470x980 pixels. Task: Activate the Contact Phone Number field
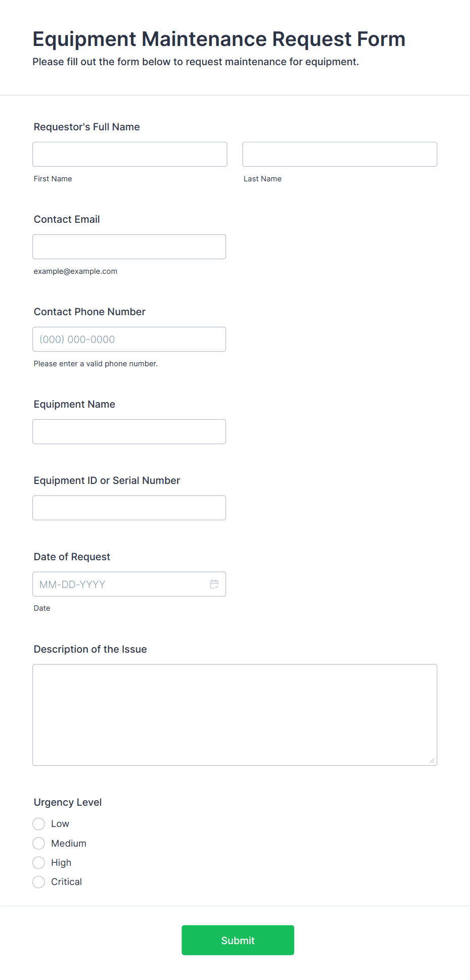(129, 339)
